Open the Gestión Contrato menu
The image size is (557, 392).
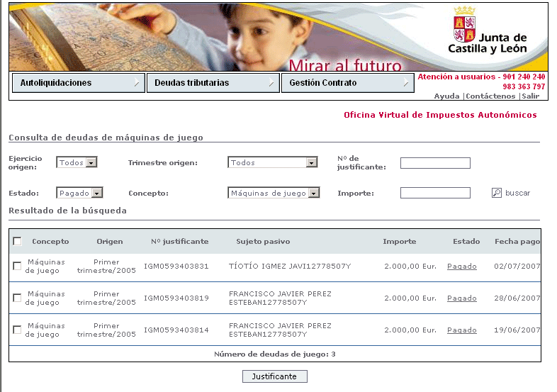coord(347,83)
